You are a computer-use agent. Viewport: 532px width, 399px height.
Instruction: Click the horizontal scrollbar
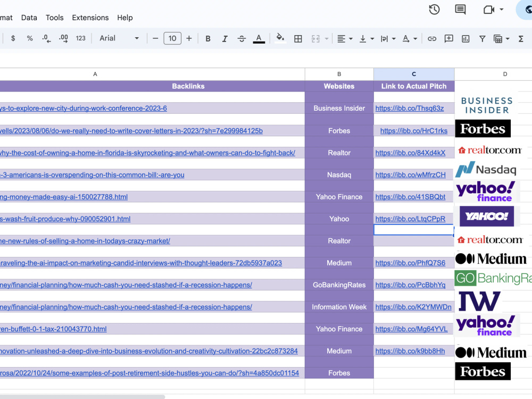pos(82,397)
